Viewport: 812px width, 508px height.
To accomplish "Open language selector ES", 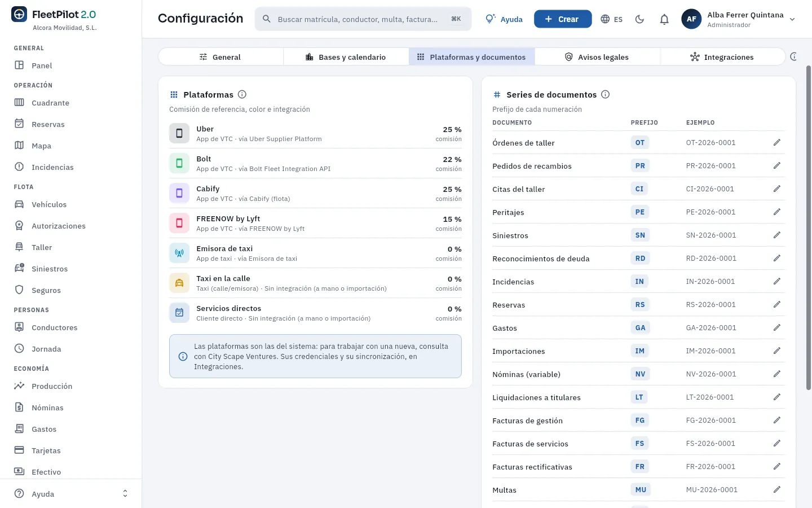I will [x=612, y=19].
